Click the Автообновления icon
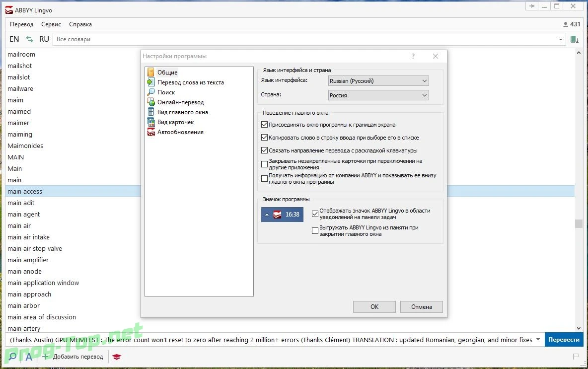Viewport: 588px width, 369px height. (151, 132)
